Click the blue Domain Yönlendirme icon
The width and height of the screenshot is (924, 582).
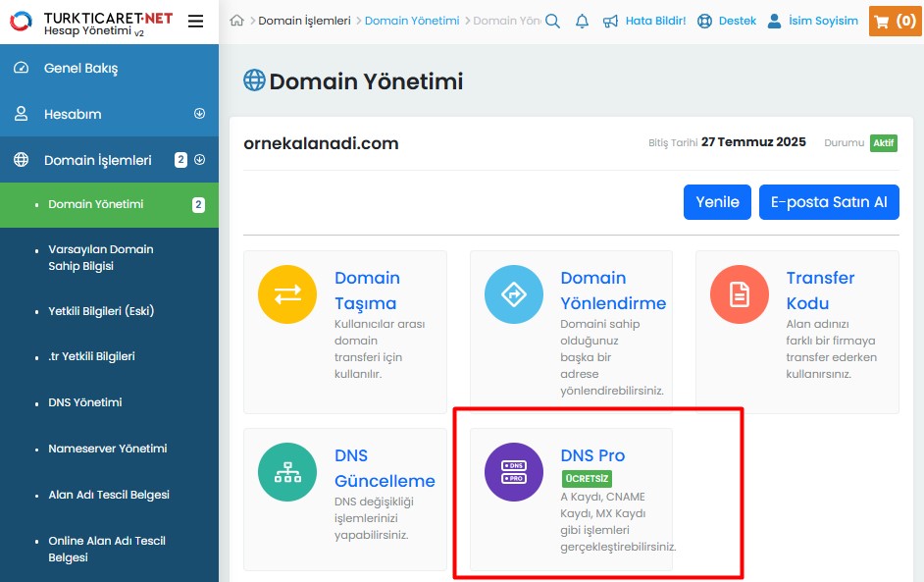514,294
